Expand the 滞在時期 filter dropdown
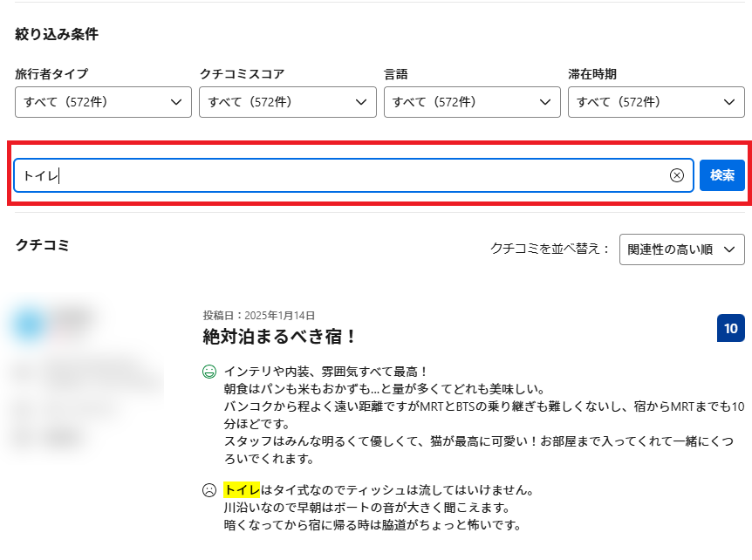The height and width of the screenshot is (560, 752). coord(655,102)
